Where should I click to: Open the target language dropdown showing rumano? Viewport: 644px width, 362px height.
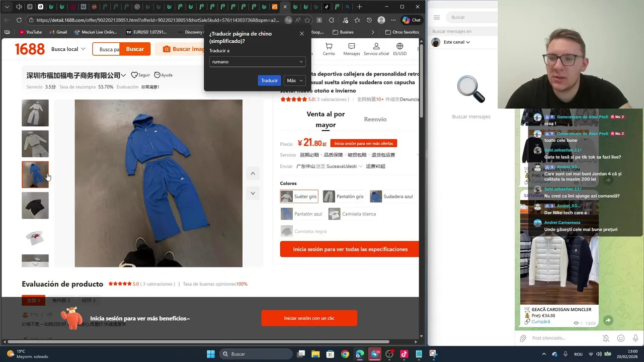click(257, 62)
